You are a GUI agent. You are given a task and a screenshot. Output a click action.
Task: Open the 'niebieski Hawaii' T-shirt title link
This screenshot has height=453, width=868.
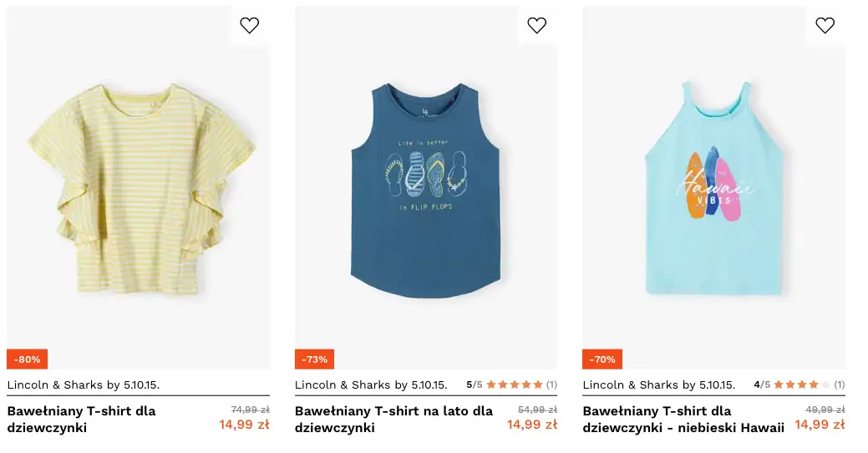[x=683, y=420]
